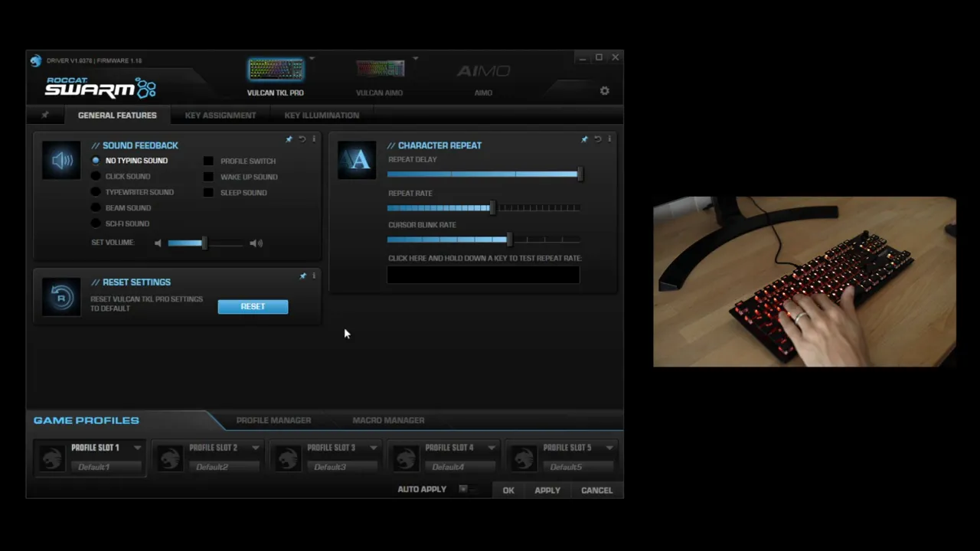Expand Profile Slot 4 dropdown arrow
Image resolution: width=980 pixels, height=551 pixels.
[492, 448]
